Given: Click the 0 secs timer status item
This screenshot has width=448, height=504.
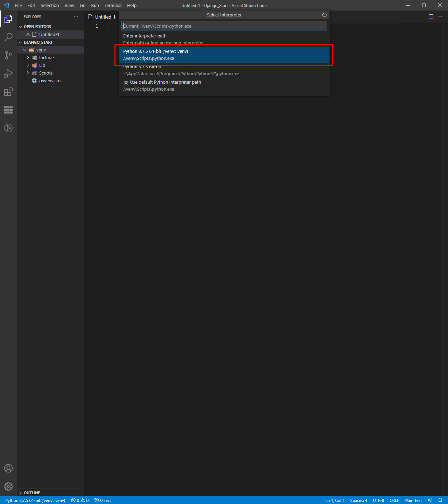Looking at the screenshot, I should coord(103,500).
